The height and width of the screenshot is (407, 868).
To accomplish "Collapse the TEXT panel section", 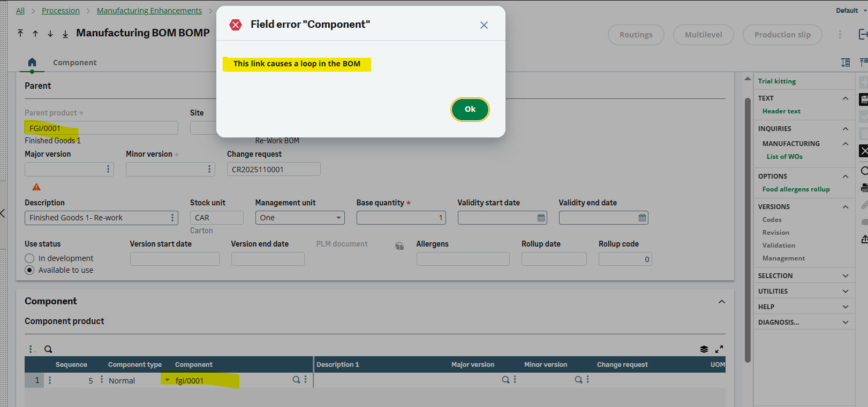I will (x=846, y=98).
